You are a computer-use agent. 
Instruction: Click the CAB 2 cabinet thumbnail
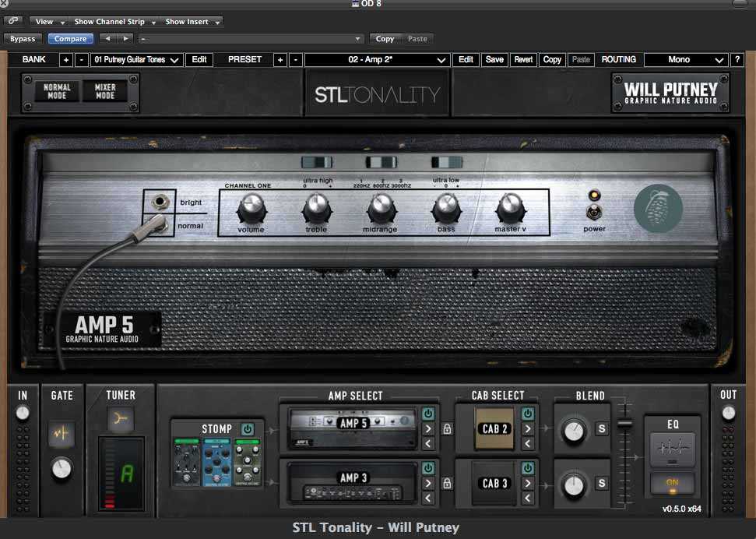[x=494, y=428]
